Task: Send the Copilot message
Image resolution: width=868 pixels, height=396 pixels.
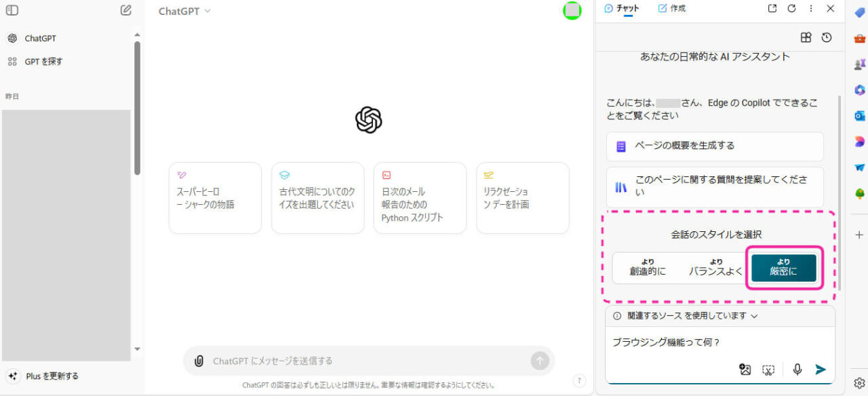Action: (x=821, y=370)
